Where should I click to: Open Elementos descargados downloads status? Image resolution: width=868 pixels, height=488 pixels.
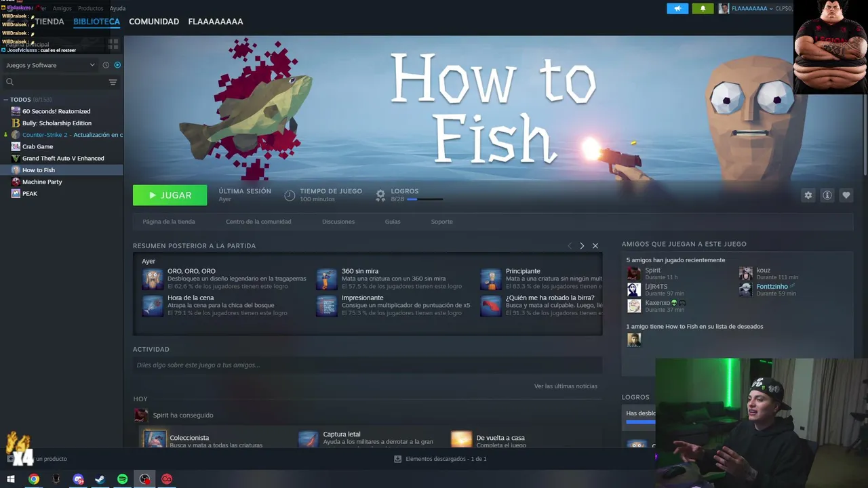click(440, 459)
